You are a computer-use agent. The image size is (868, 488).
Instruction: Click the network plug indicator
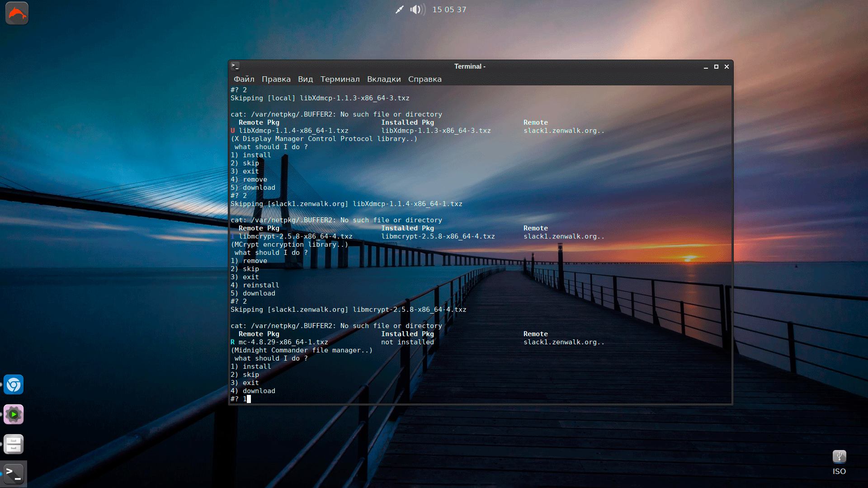(x=399, y=9)
